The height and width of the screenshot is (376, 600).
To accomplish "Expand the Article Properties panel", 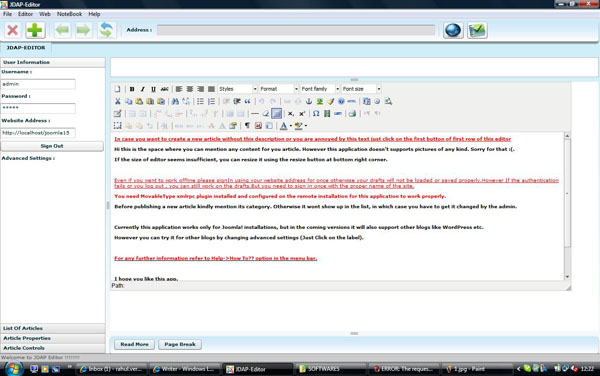I will coord(53,338).
